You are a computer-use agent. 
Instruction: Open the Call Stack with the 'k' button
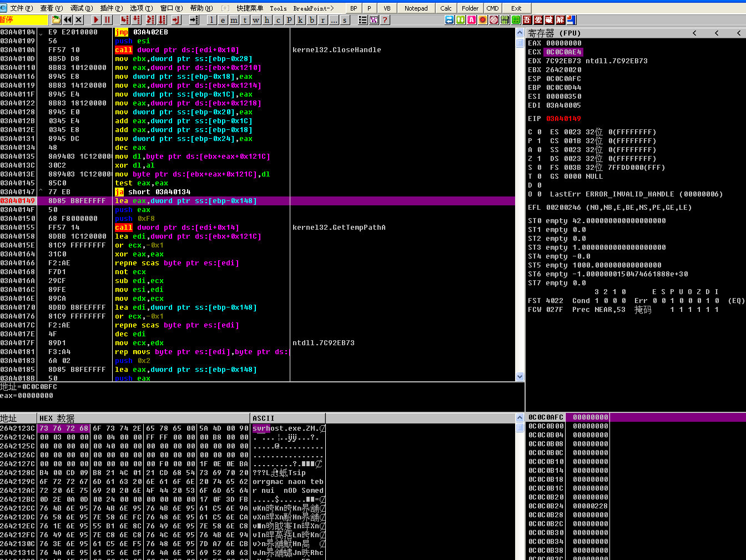tap(301, 20)
